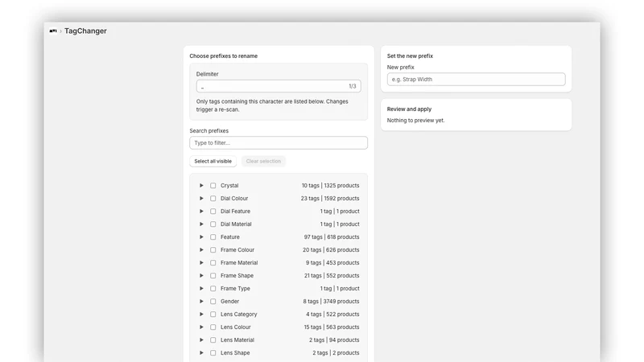Check the Lens Category checkbox

(213, 315)
